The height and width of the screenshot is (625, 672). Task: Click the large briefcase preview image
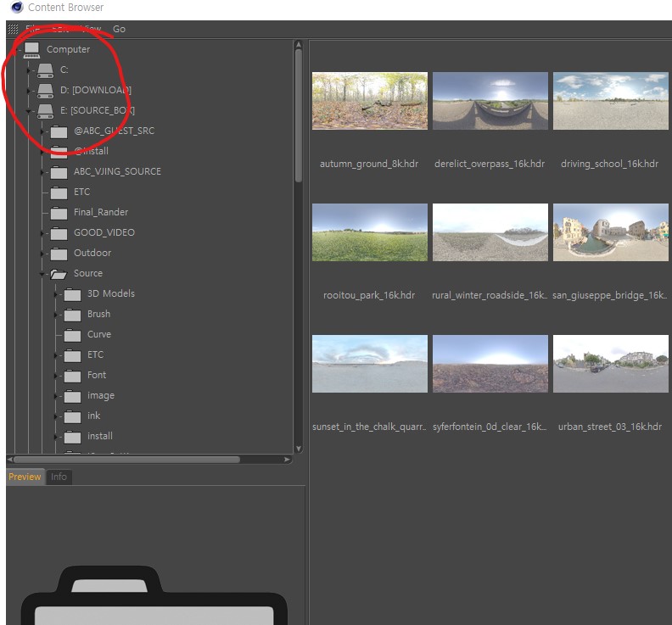tap(154, 595)
